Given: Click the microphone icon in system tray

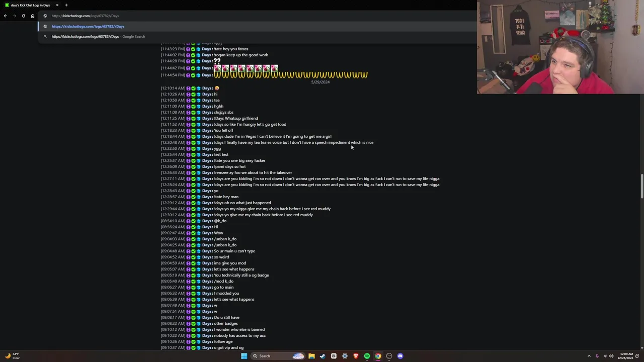Looking at the screenshot, I should coord(597,356).
